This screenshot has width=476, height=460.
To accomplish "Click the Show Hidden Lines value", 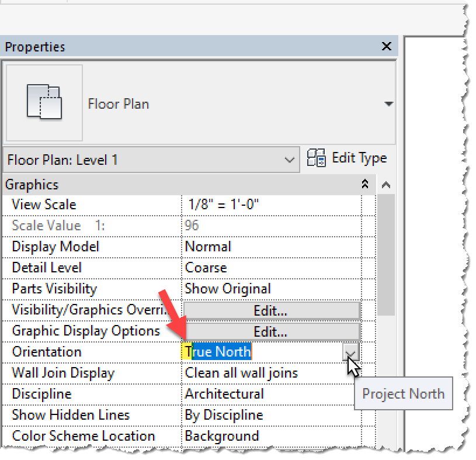I will click(x=234, y=415).
